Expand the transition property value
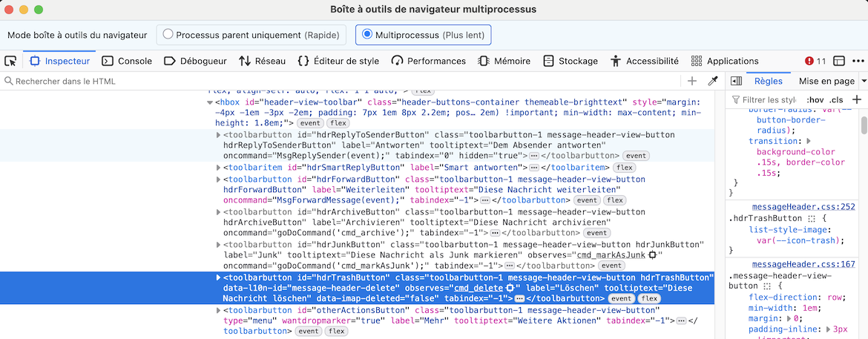 tap(809, 141)
